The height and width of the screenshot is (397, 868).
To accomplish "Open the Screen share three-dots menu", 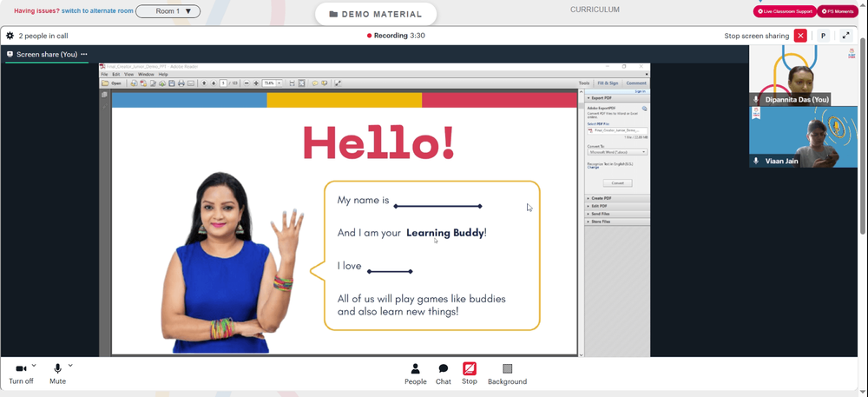I will (84, 54).
